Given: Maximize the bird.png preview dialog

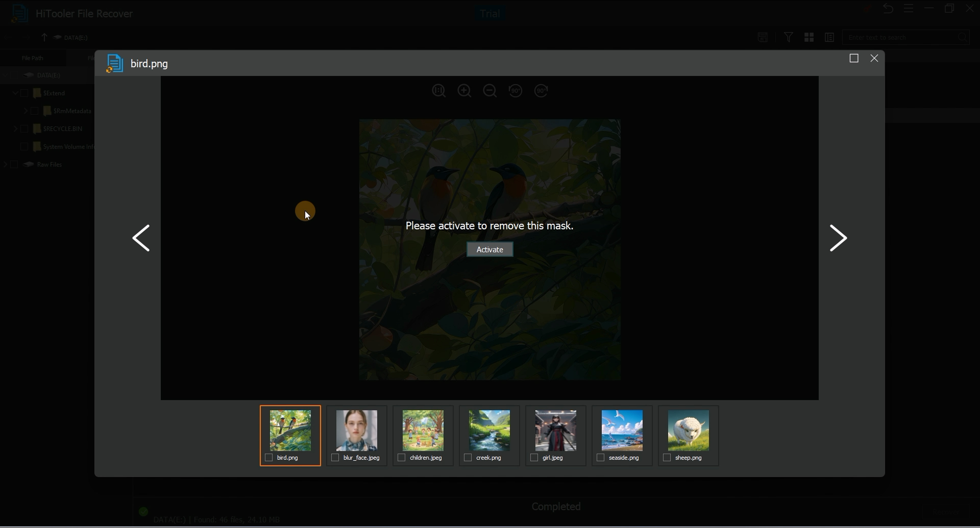Looking at the screenshot, I should click(x=854, y=59).
